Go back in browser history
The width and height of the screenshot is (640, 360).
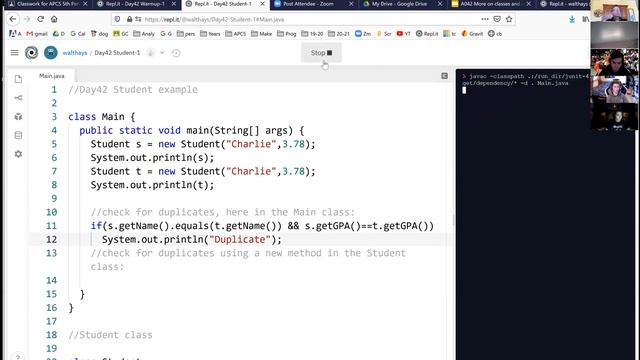click(x=13, y=19)
